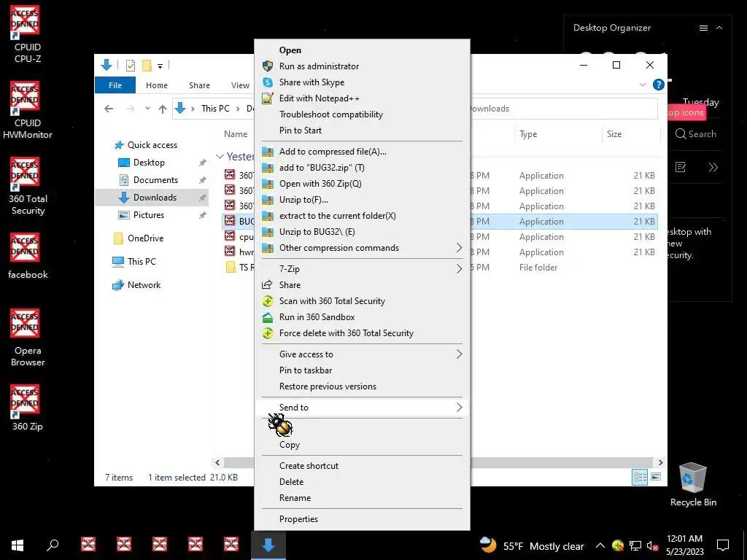747x560 pixels.
Task: Expand the Send to submenu
Action: click(x=362, y=407)
